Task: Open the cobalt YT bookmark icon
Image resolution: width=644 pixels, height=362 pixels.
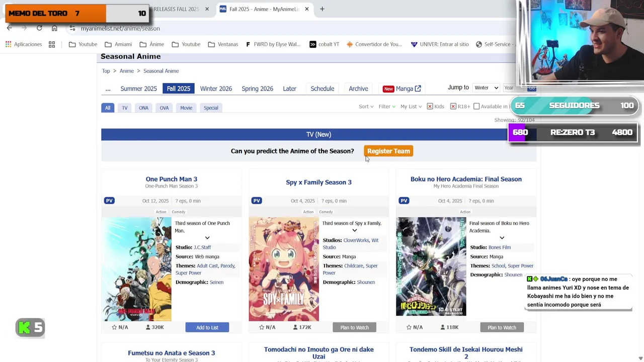Action: [312, 44]
